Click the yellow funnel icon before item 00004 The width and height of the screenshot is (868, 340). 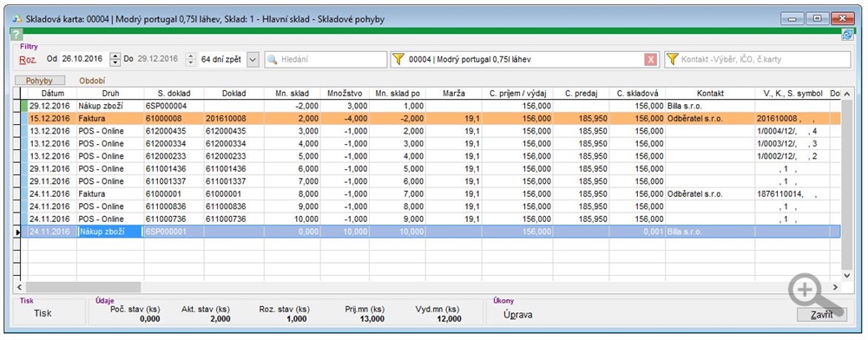point(398,59)
